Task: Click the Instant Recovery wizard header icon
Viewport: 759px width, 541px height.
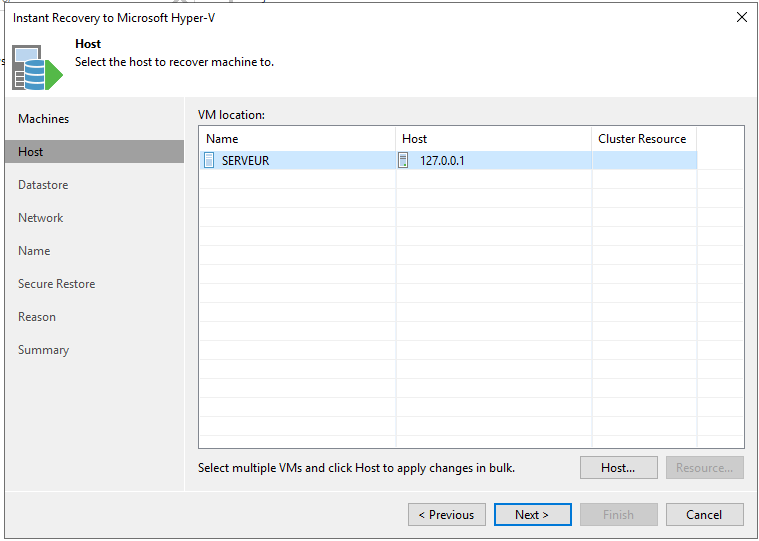Action: tap(38, 66)
